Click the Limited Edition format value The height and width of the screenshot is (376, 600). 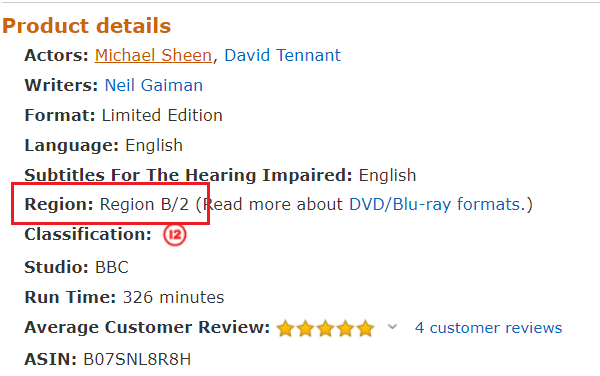coord(162,116)
